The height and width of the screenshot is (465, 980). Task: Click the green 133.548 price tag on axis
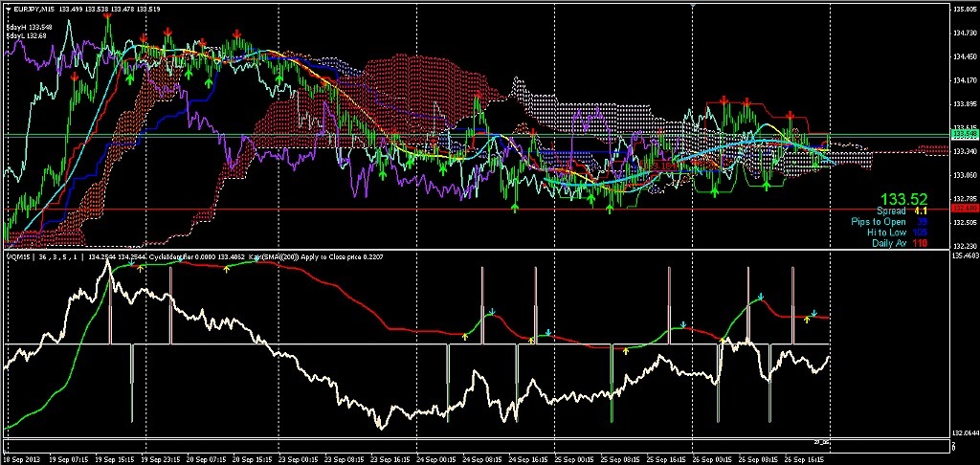coord(963,134)
